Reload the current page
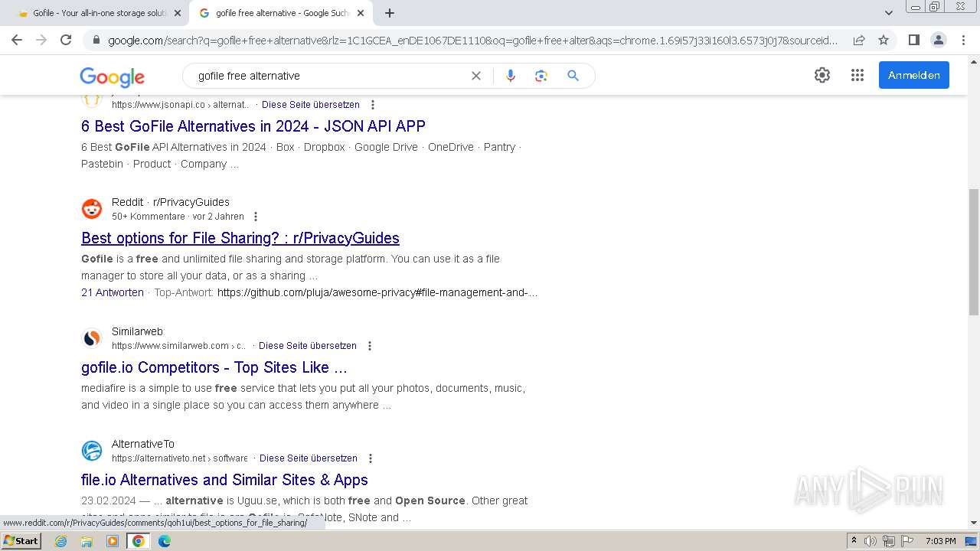Image resolution: width=980 pixels, height=551 pixels. [x=66, y=40]
